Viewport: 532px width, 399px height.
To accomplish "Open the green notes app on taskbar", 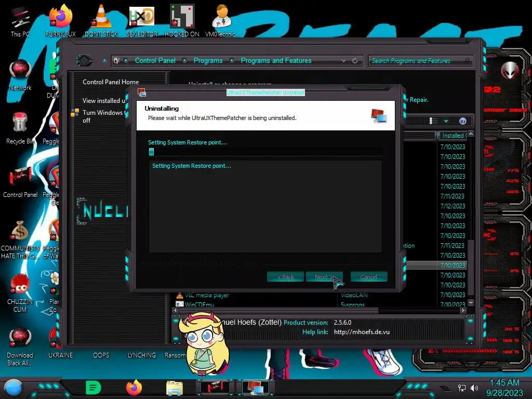I will point(94,388).
